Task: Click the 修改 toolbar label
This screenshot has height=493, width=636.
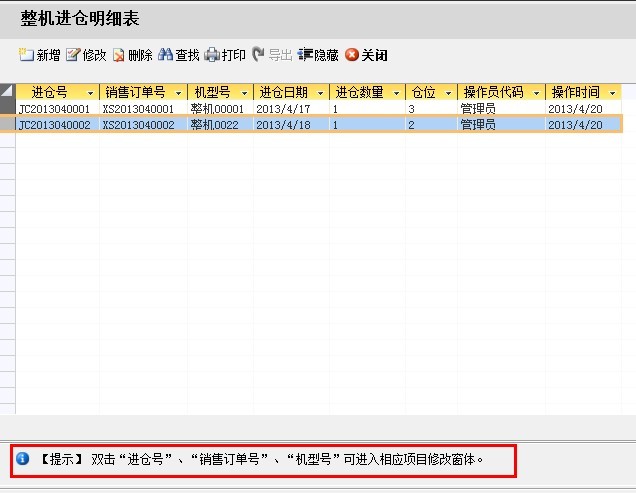Action: (x=94, y=55)
